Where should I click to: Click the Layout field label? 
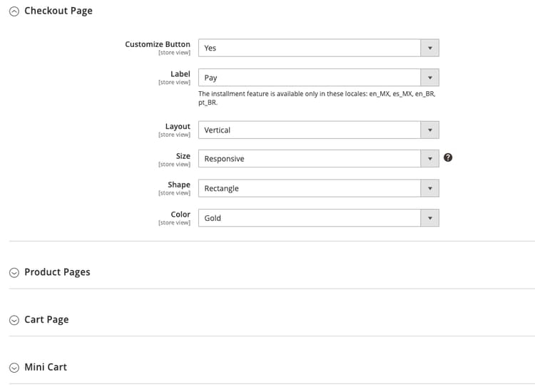point(178,126)
